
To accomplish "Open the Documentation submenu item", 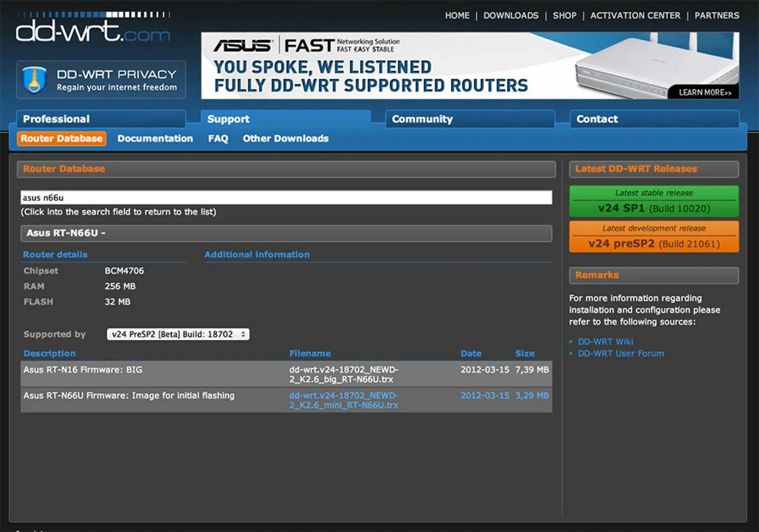I will pyautogui.click(x=155, y=138).
